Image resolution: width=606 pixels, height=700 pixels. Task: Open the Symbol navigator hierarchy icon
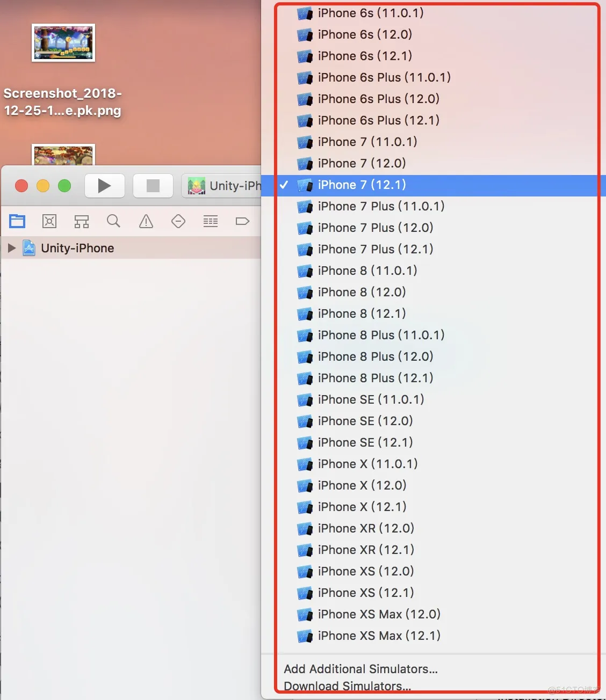coord(82,221)
